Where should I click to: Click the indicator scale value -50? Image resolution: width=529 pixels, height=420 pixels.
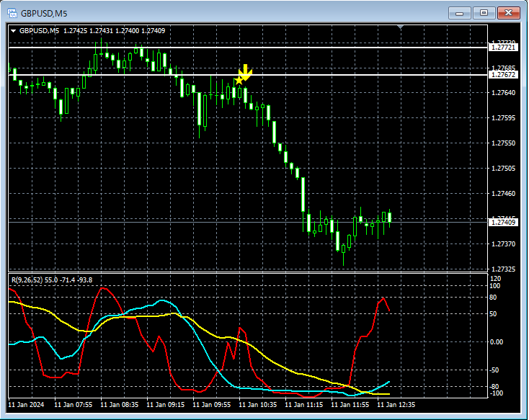click(494, 370)
